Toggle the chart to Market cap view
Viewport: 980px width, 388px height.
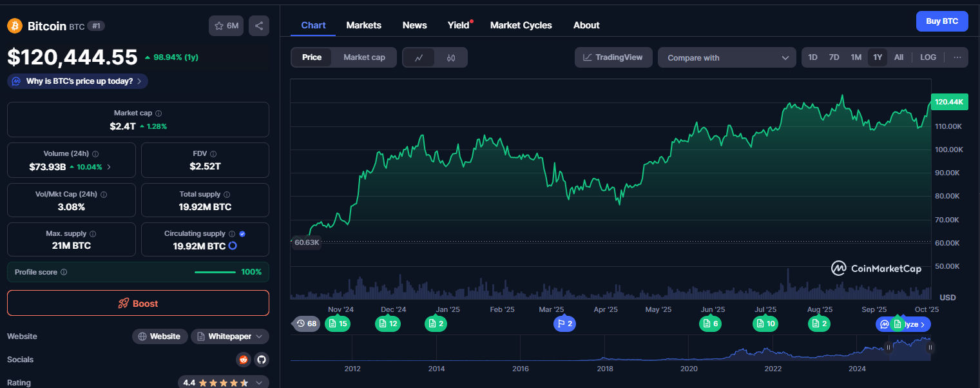point(364,57)
